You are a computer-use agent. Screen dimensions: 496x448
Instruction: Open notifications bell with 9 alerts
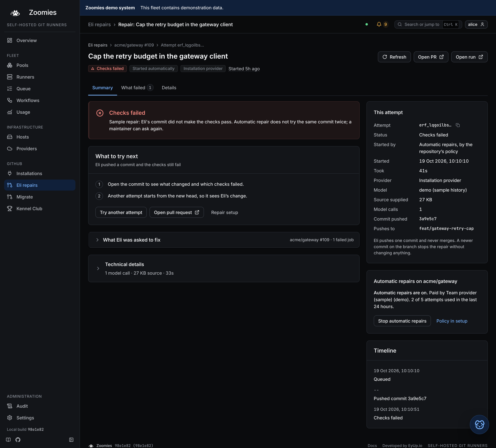coord(382,24)
